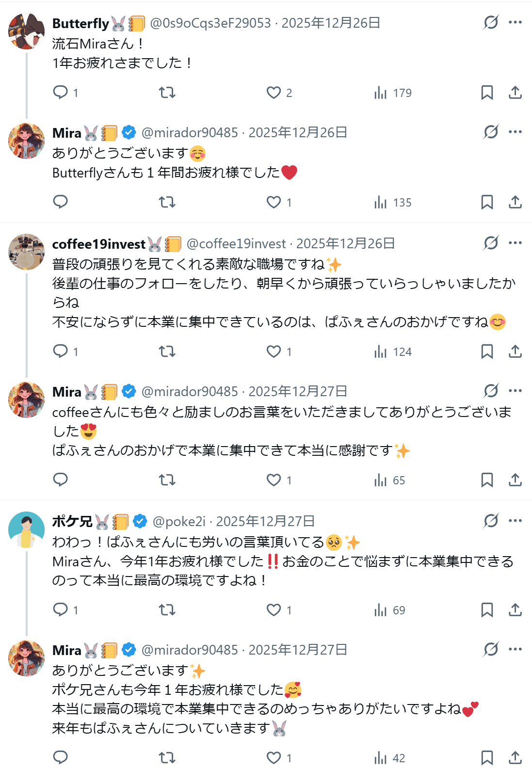Open Butterfly's profile picture
Viewport: 532px width, 769px height.
26,32
